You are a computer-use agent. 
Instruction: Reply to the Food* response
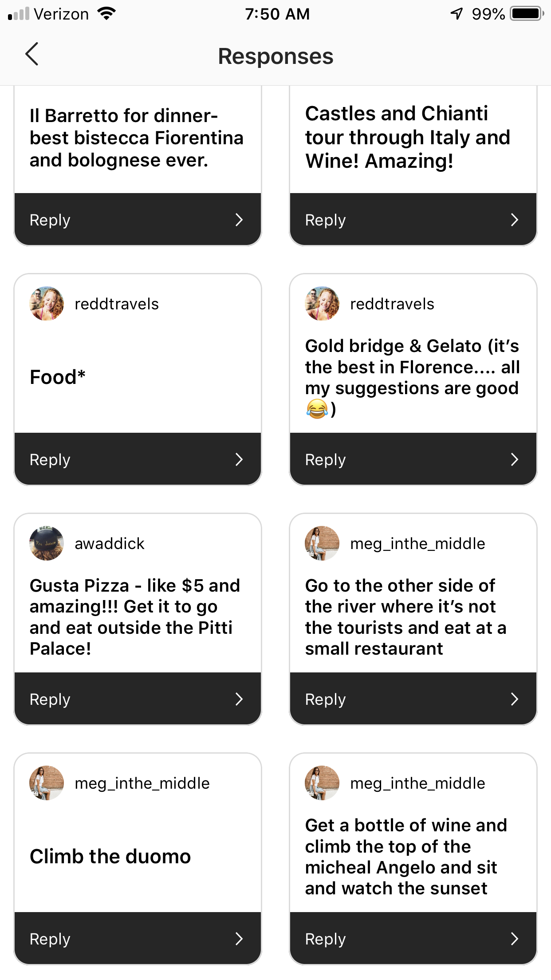click(138, 459)
